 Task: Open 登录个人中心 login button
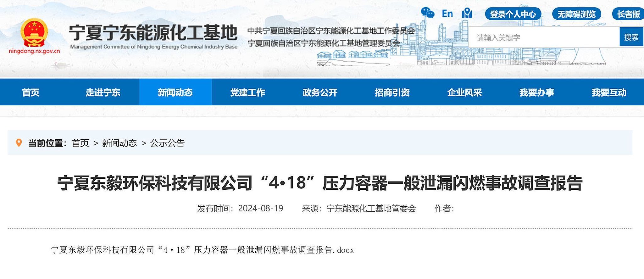pyautogui.click(x=513, y=14)
